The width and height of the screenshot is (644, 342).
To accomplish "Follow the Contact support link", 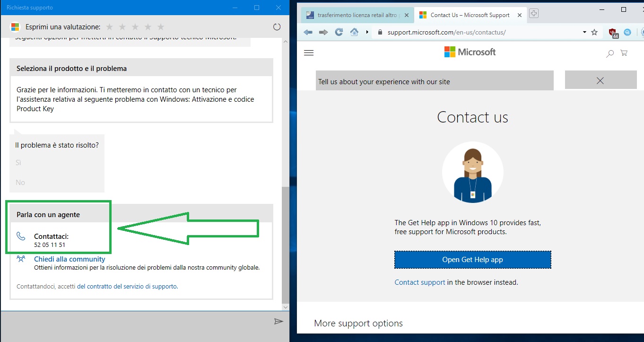I will click(420, 282).
